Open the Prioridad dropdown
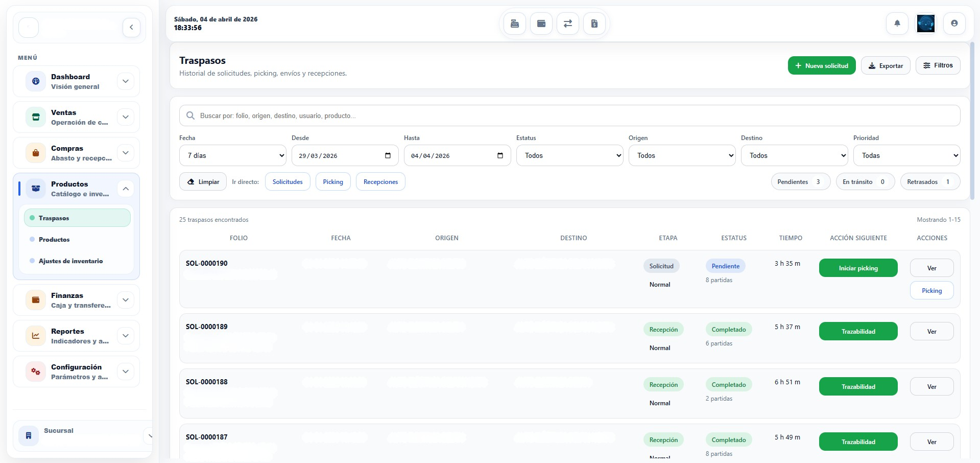Viewport: 980px width, 463px height. [906, 156]
